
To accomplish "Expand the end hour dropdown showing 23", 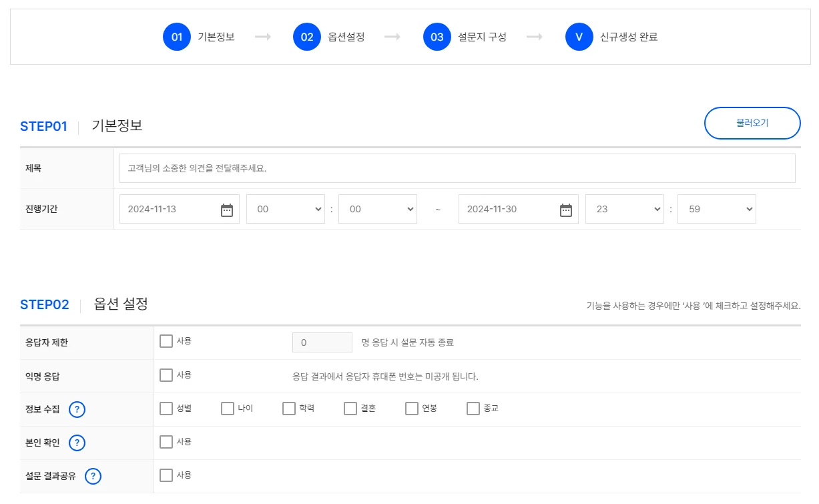I will [x=624, y=209].
